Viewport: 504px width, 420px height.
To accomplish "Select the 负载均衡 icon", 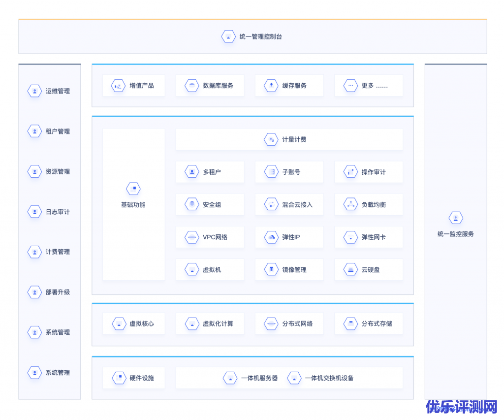I will point(350,205).
